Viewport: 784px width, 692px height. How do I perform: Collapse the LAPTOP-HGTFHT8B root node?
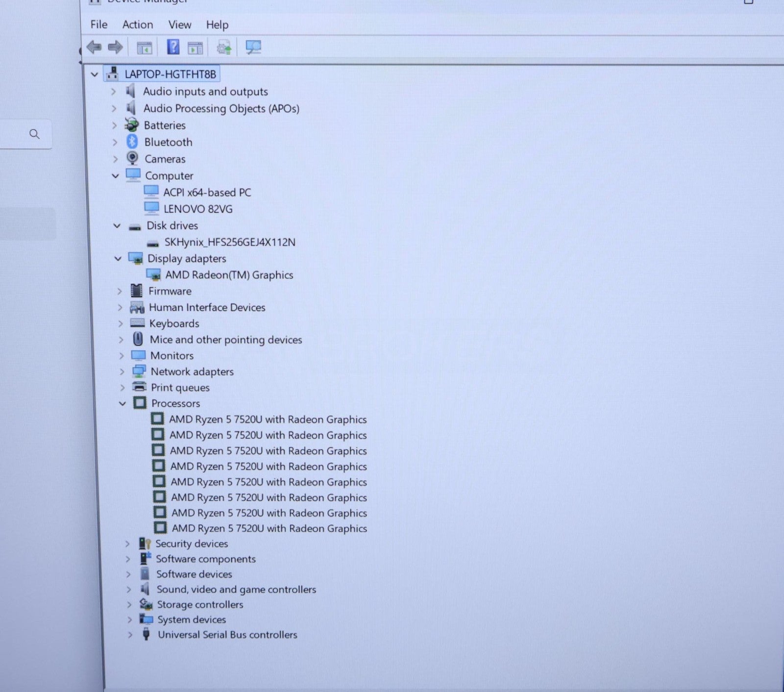click(x=95, y=74)
